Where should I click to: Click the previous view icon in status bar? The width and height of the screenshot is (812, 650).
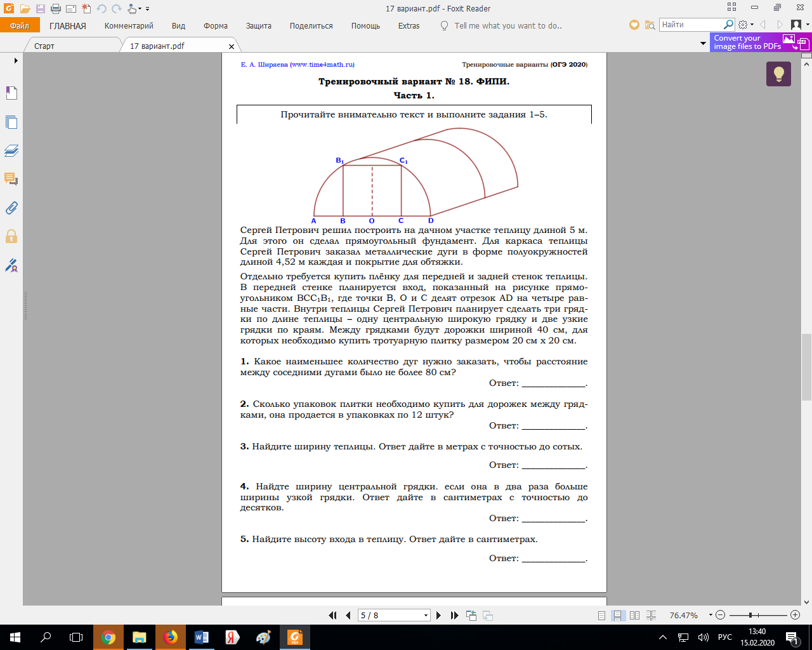click(x=471, y=615)
